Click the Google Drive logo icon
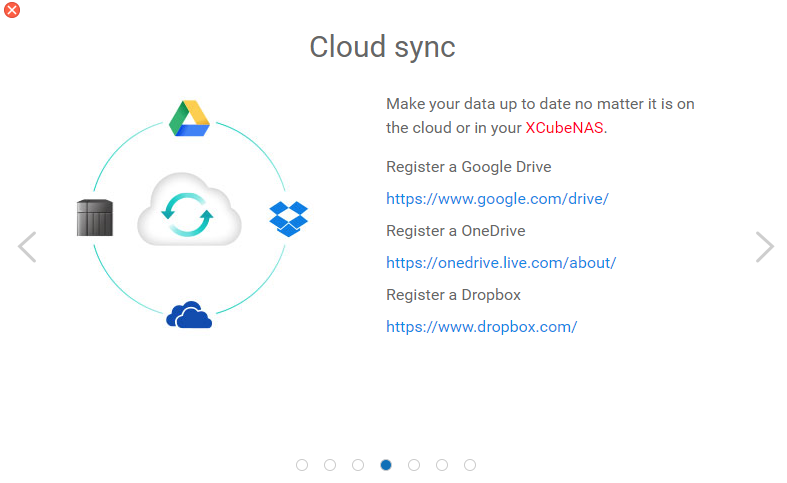 click(189, 118)
